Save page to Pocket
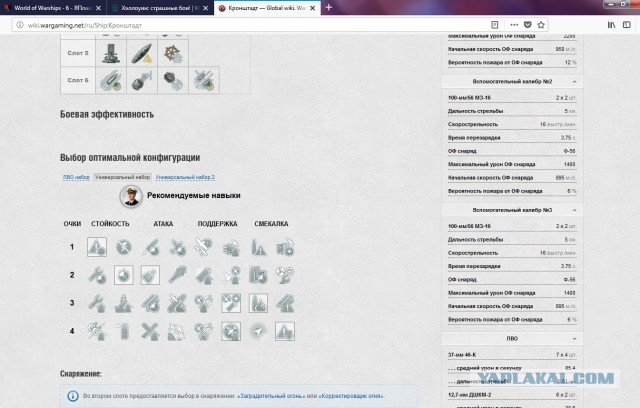640x408 pixels. pos(528,25)
